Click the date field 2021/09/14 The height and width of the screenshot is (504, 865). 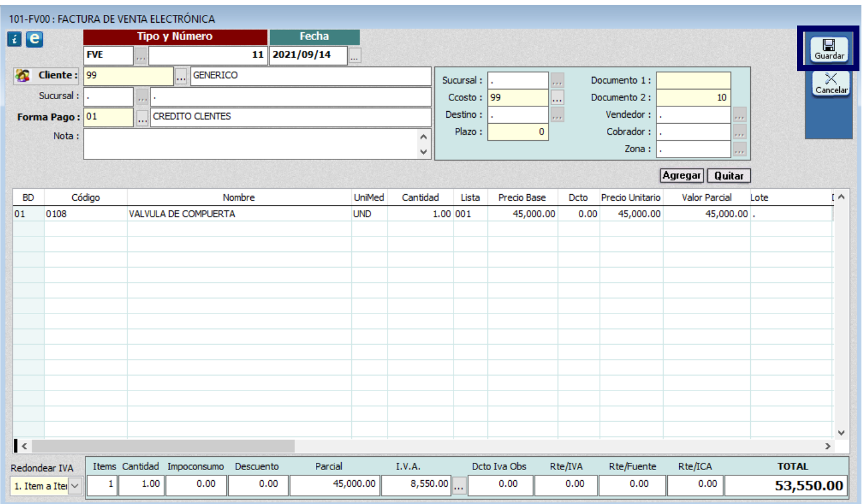[308, 55]
